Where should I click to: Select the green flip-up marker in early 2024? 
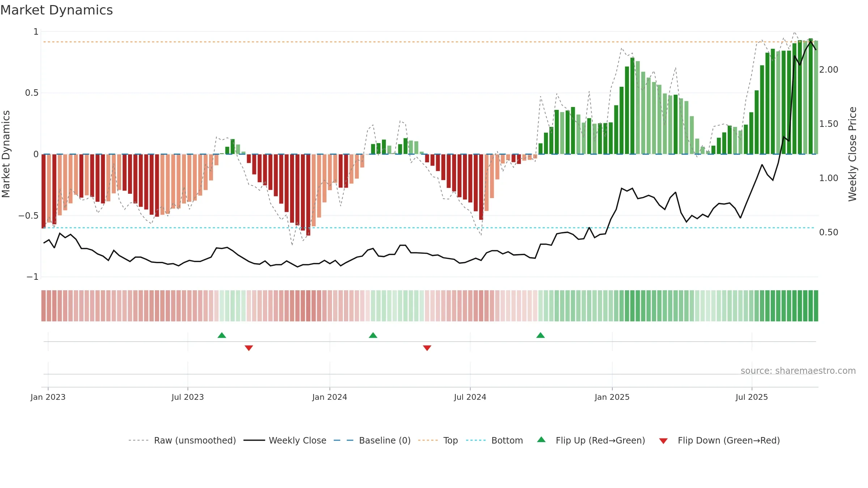coord(373,335)
